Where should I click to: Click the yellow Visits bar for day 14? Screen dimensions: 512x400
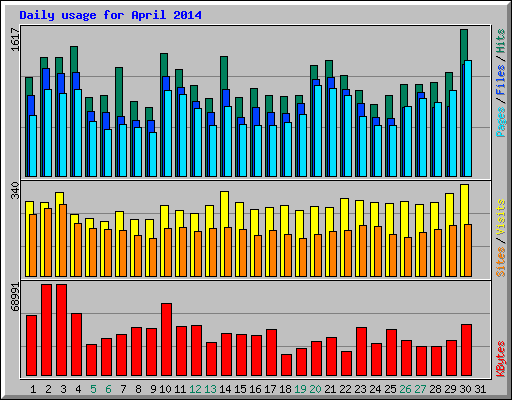coord(224,209)
